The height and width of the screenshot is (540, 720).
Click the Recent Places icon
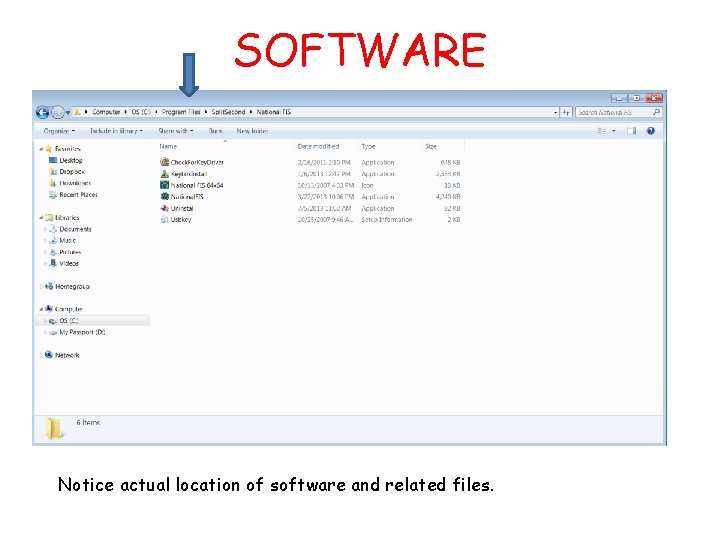[53, 195]
